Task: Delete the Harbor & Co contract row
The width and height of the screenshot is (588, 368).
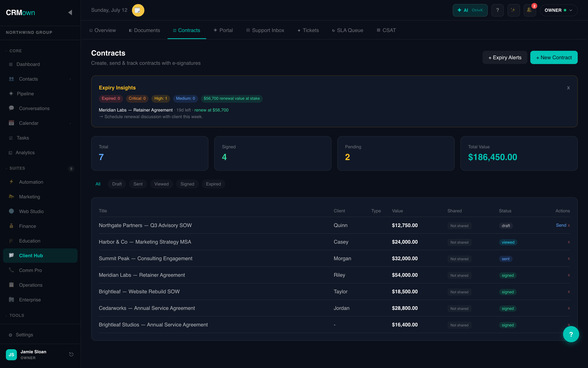Action: tap(569, 242)
